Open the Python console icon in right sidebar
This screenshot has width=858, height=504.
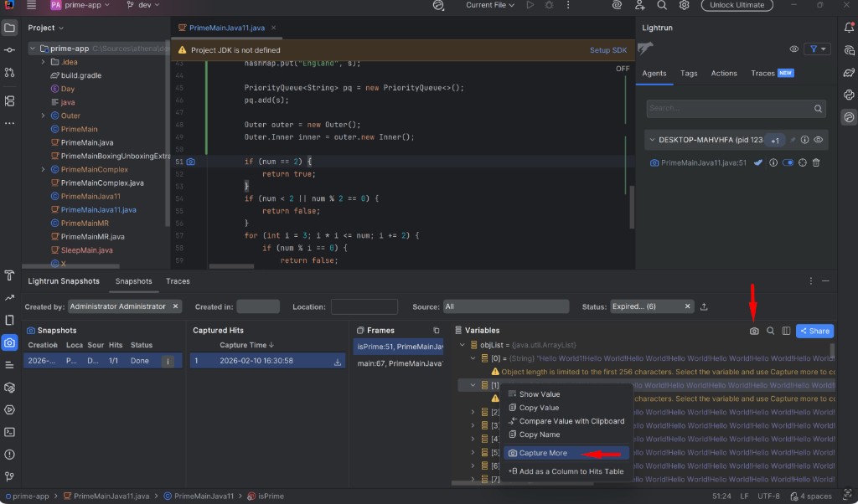tap(848, 95)
